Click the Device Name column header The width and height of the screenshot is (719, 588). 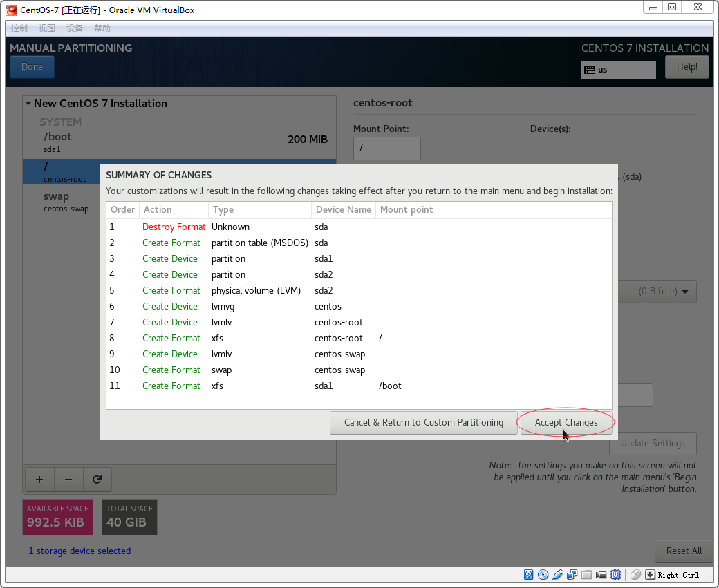pos(343,210)
